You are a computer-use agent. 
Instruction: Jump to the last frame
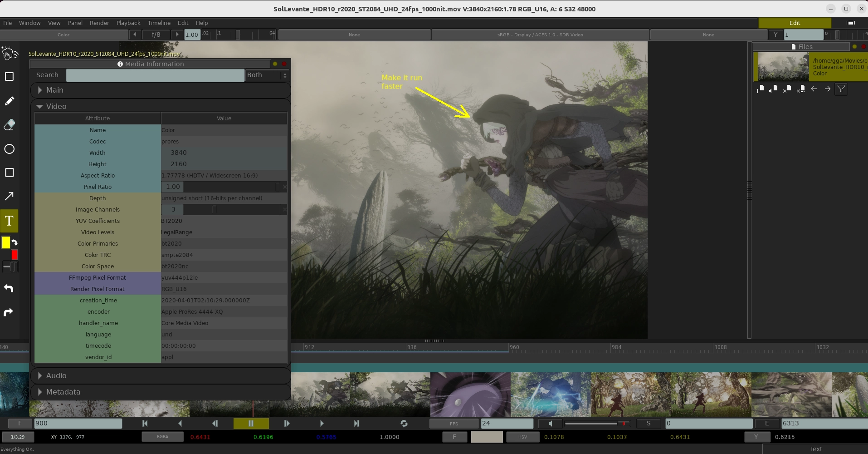[x=356, y=423]
